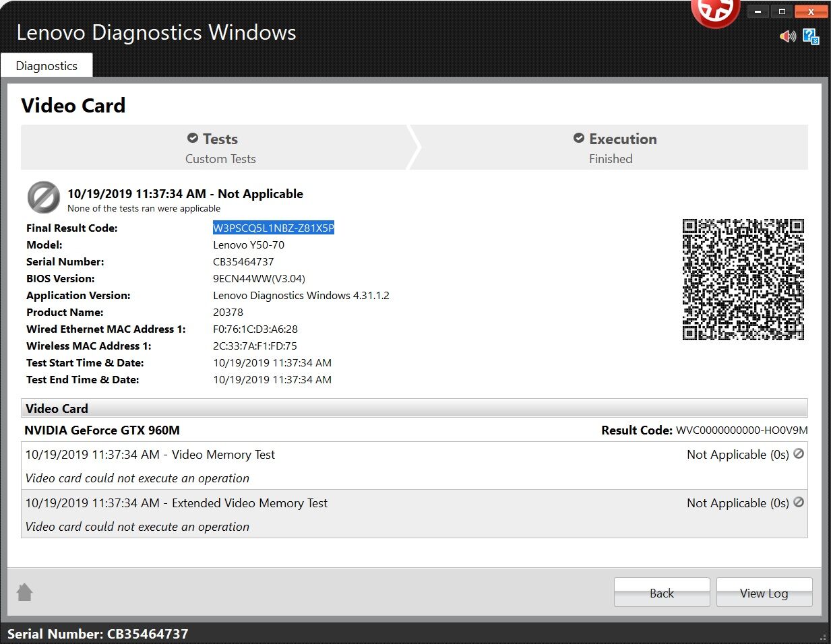Click the Custom Tests subtitle
Viewport: 831px width, 644px height.
[x=220, y=159]
